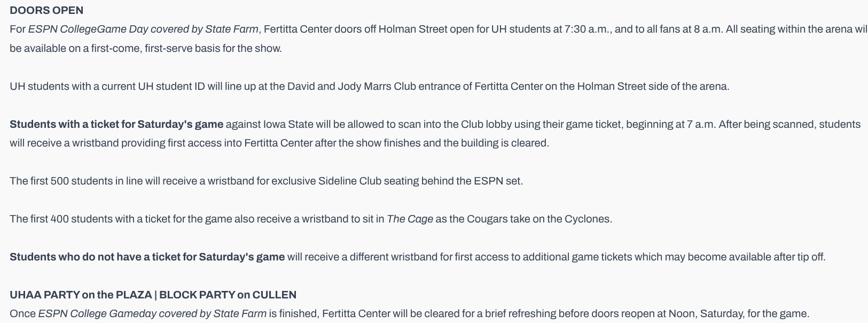Click the italic ESPN College Gameday covered by State Farm in last paragraph
The height and width of the screenshot is (323, 868).
click(152, 314)
